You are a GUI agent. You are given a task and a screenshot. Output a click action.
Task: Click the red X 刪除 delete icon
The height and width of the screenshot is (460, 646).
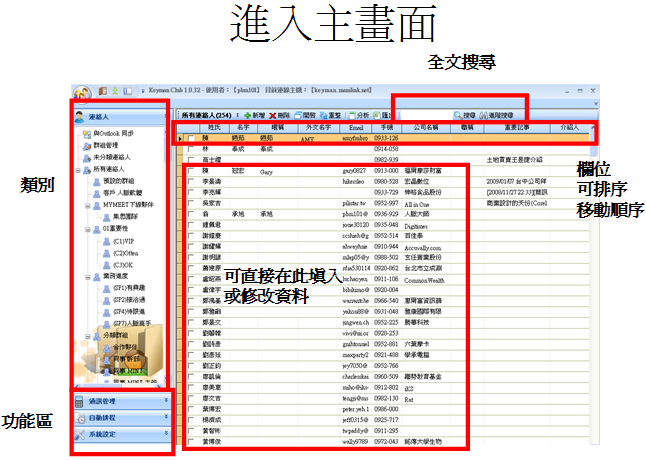click(272, 116)
